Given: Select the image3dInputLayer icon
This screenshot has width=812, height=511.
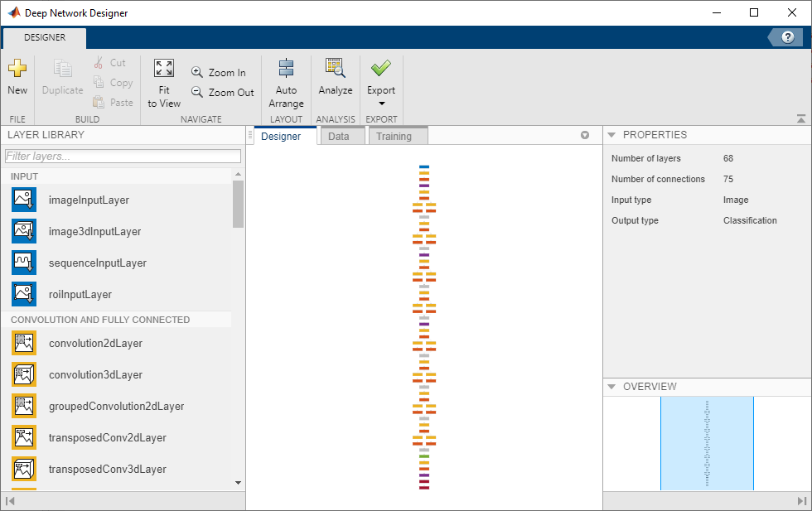Looking at the screenshot, I should 24,231.
